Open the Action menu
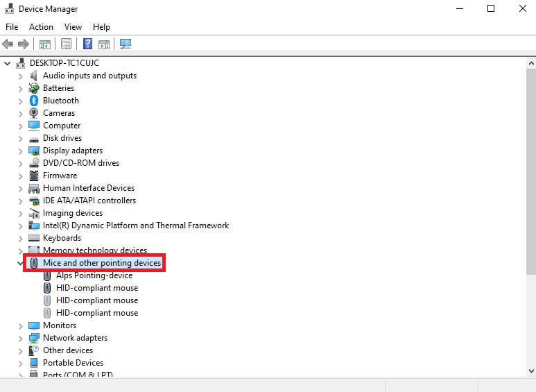 pyautogui.click(x=41, y=27)
